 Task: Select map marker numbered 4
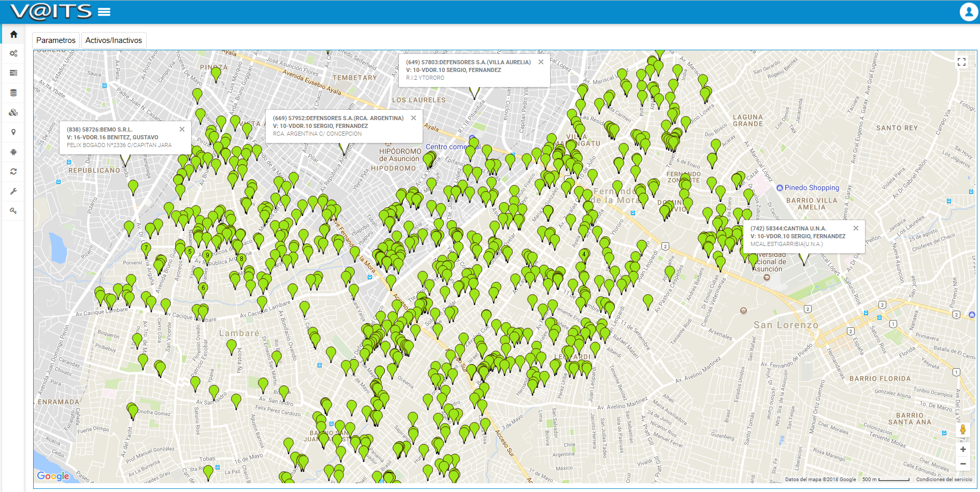click(x=584, y=256)
